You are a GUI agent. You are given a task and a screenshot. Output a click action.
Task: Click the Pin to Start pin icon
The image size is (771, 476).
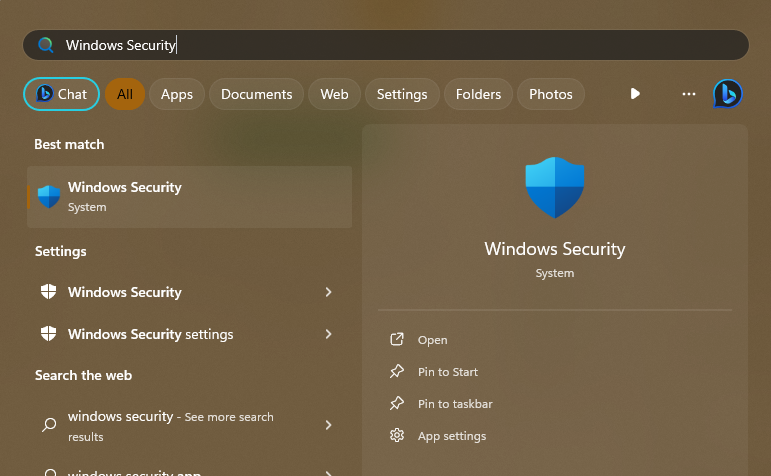pyautogui.click(x=397, y=372)
